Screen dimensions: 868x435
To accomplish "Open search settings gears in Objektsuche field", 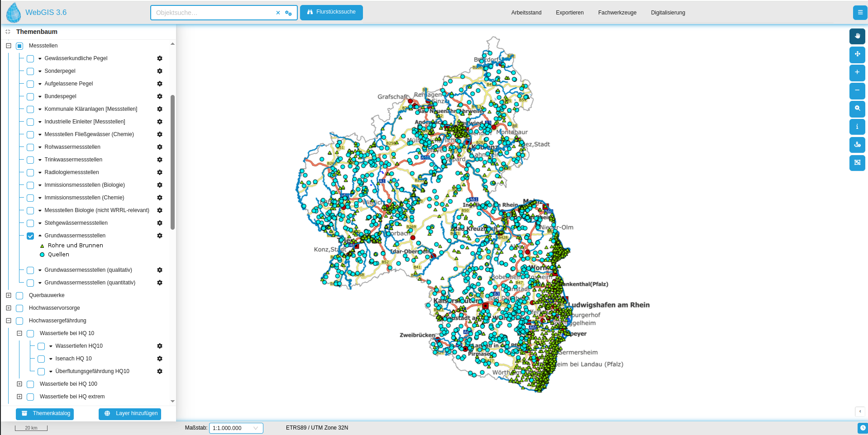I will tap(288, 13).
